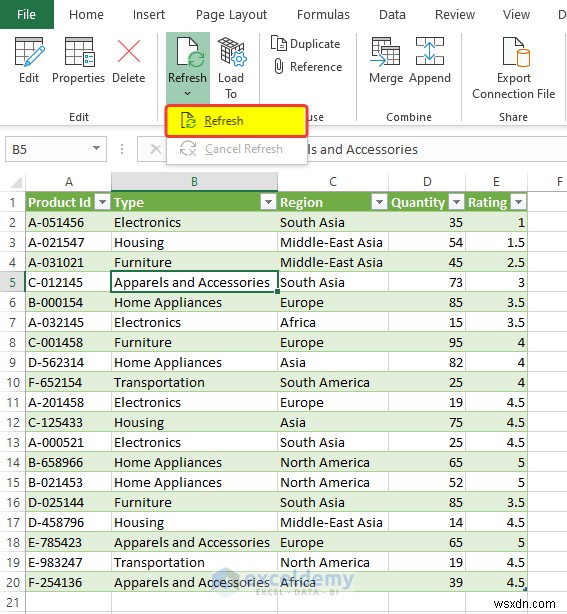The height and width of the screenshot is (614, 567).
Task: Click the Region table header cell
Action: [333, 202]
